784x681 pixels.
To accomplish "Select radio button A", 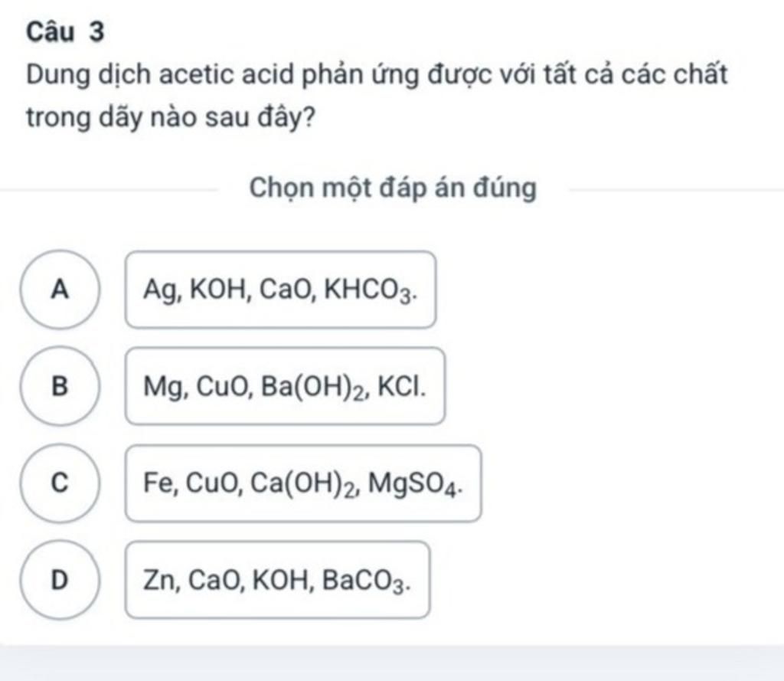I will tap(60, 290).
